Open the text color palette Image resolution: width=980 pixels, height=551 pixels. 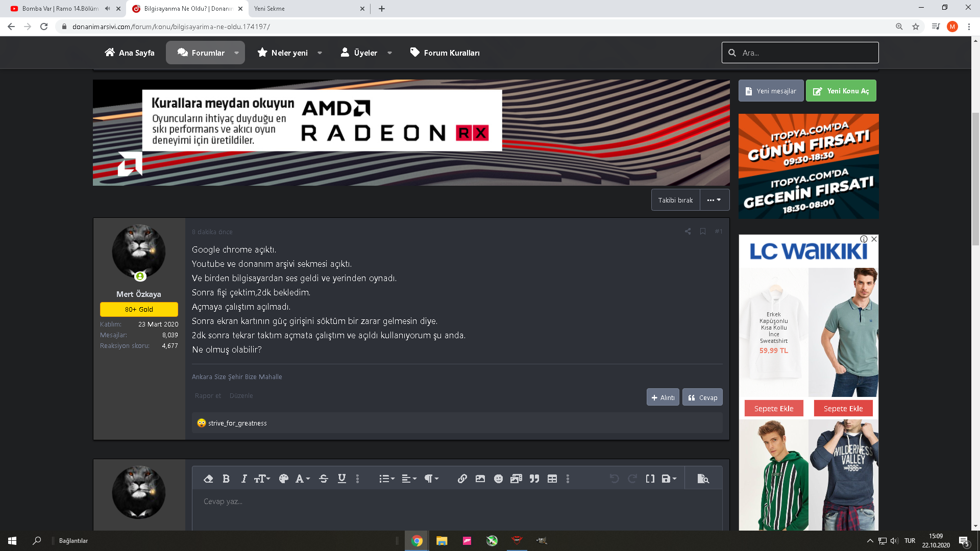[x=284, y=479]
